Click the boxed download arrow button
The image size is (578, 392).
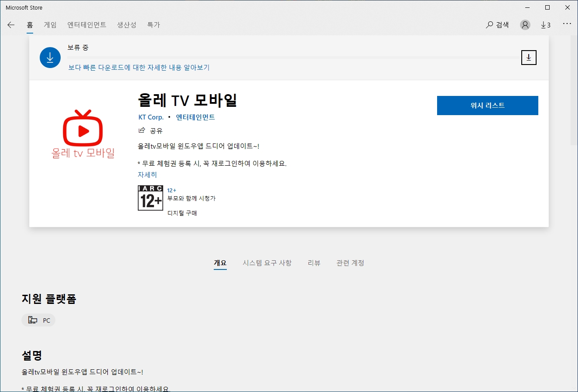(529, 58)
